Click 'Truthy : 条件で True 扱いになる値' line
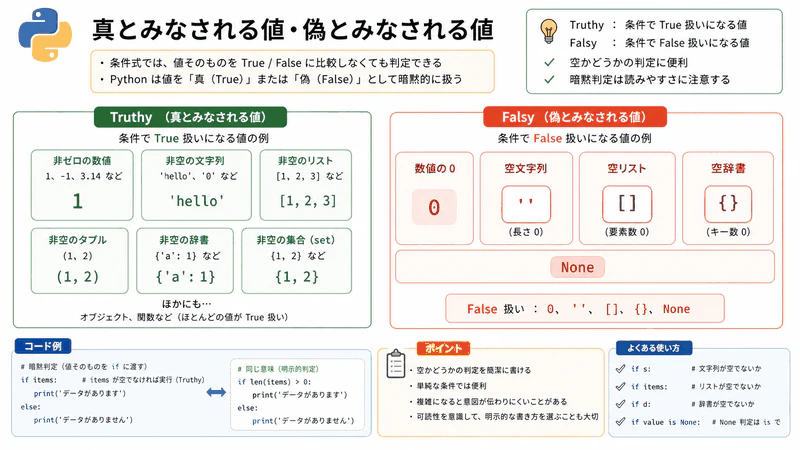This screenshot has width=800, height=450. coord(658,25)
